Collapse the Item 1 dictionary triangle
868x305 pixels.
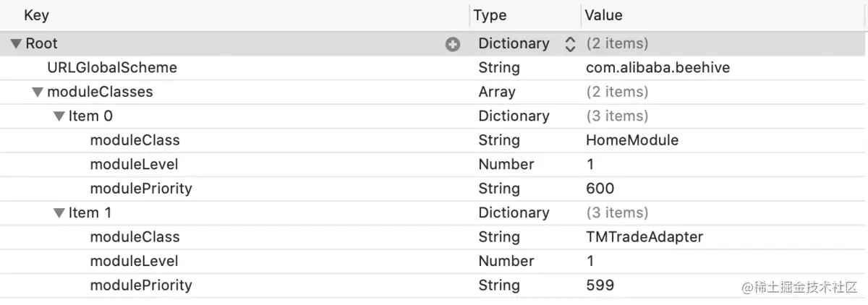(x=59, y=213)
